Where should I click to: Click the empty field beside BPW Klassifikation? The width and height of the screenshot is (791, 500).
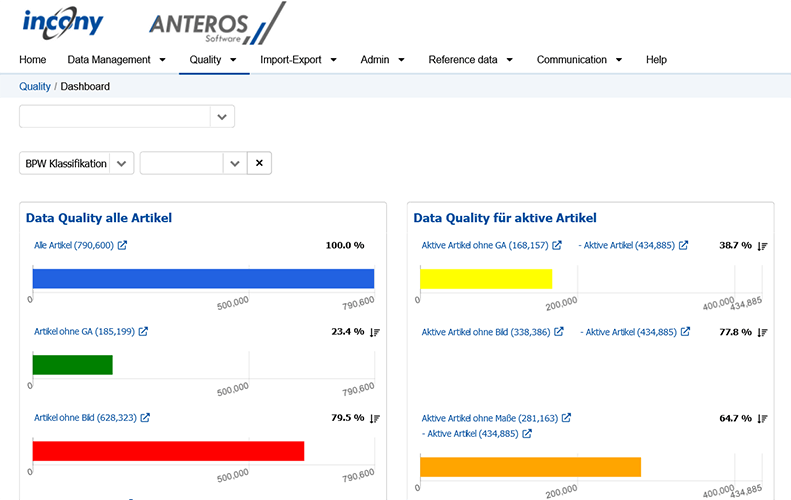182,163
